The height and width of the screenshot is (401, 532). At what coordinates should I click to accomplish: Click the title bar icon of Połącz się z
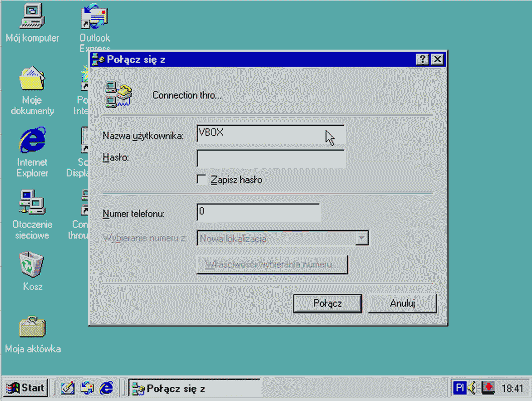click(x=98, y=59)
